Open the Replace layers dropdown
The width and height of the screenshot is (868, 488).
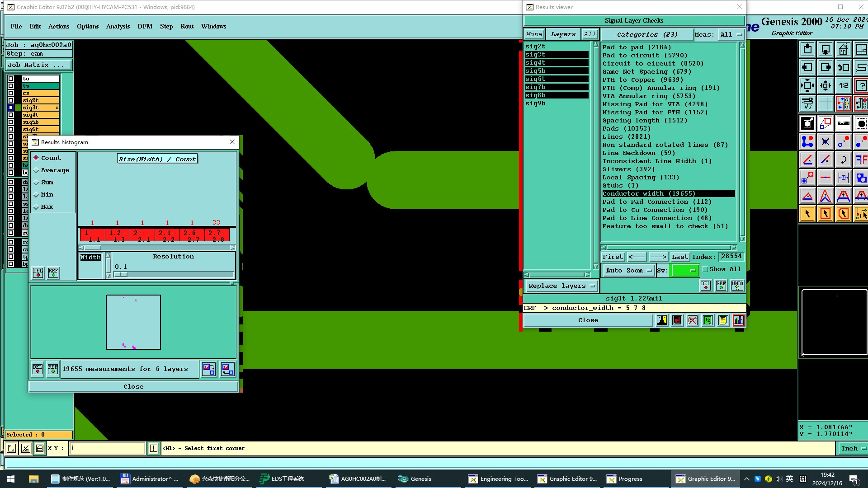click(x=561, y=286)
